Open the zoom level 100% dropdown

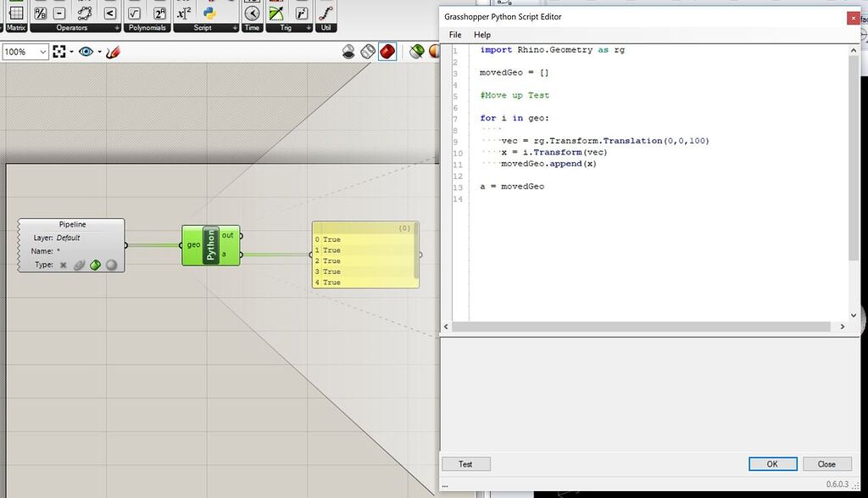[43, 52]
